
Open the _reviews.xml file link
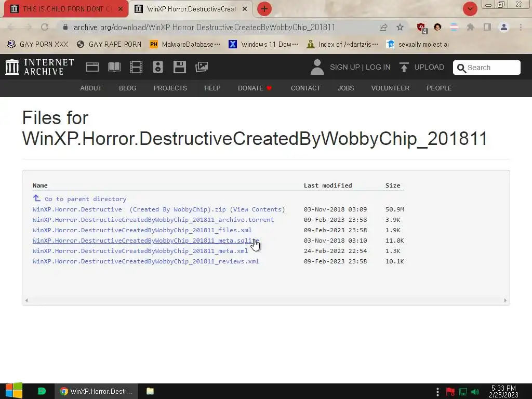coord(145,261)
